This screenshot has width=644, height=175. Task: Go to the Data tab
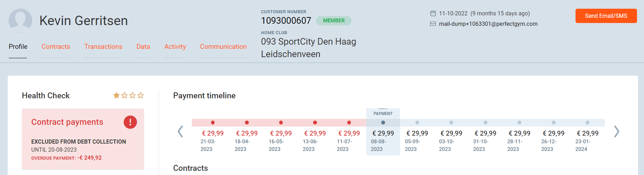143,47
